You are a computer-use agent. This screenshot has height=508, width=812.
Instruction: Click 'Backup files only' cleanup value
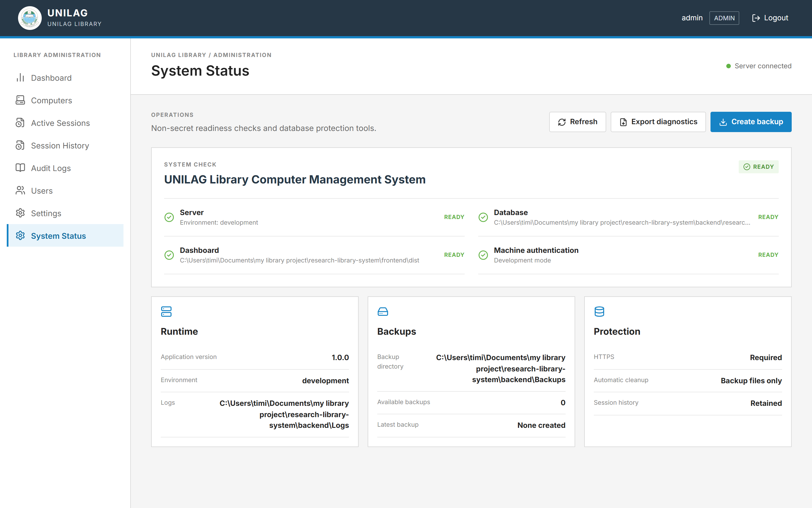[x=751, y=381]
